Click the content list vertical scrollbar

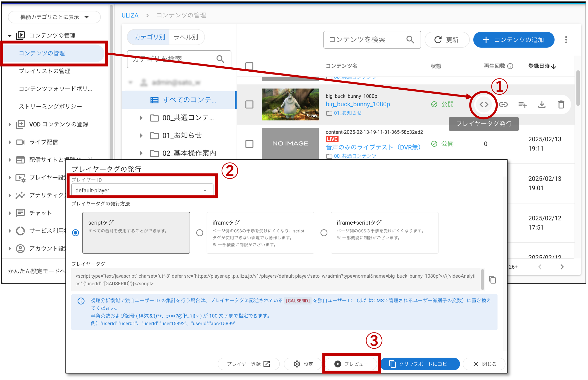click(578, 88)
